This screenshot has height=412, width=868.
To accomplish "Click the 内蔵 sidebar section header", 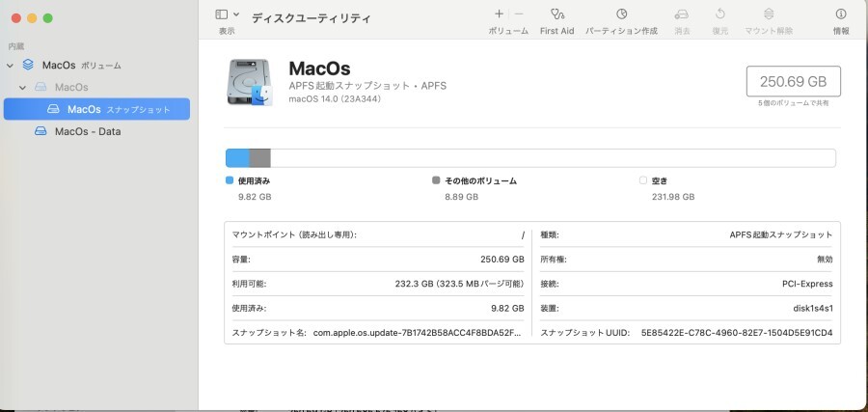I will point(16,46).
